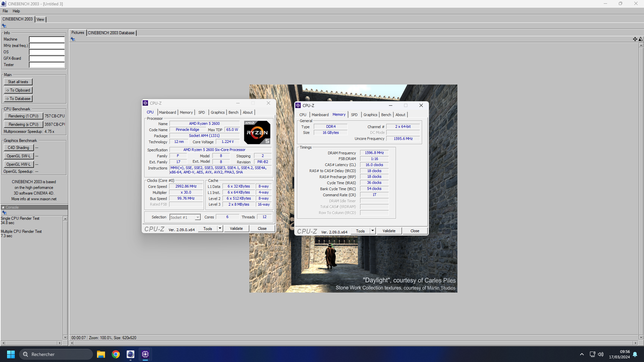
Task: Click the Ryzen 5 logo in CPU-Z
Action: (257, 133)
